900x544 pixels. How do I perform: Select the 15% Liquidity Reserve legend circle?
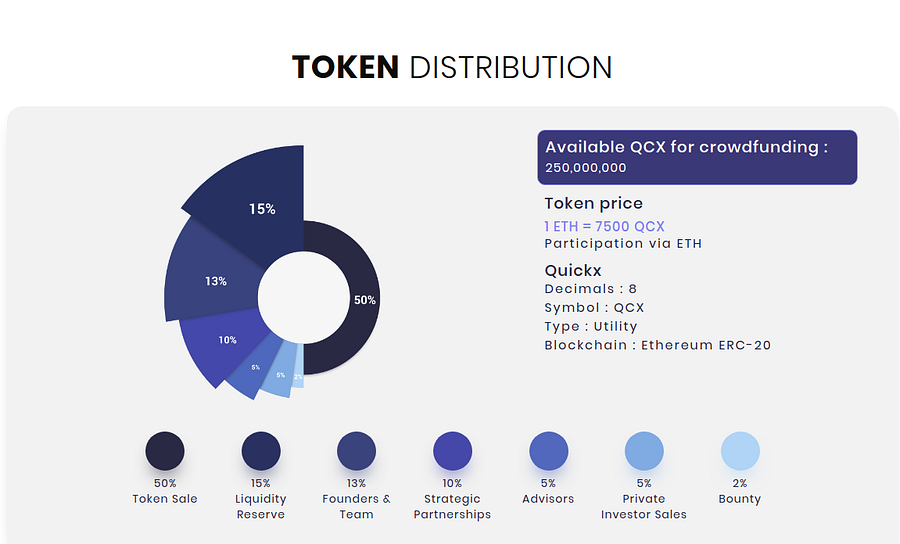point(261,451)
